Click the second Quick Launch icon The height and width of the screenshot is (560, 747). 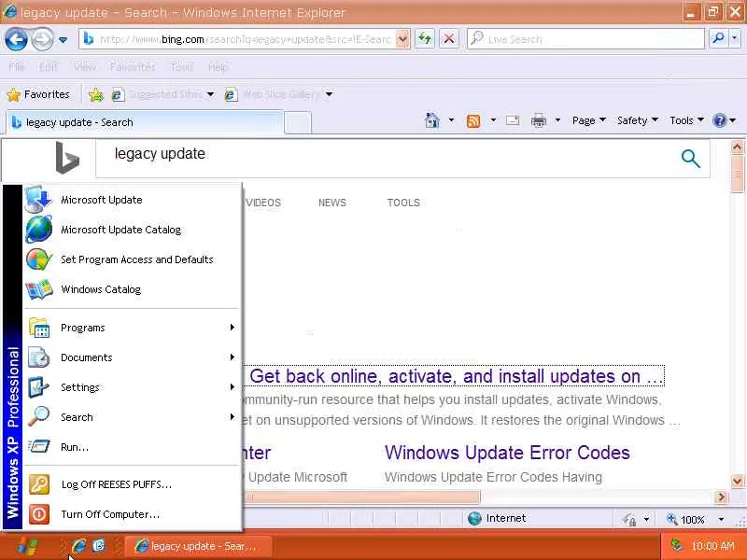click(99, 546)
